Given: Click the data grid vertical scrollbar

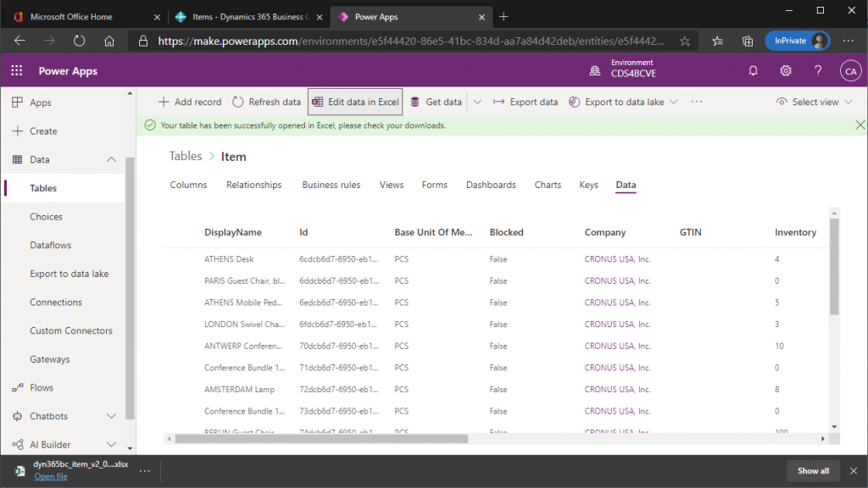Looking at the screenshot, I should click(x=834, y=267).
